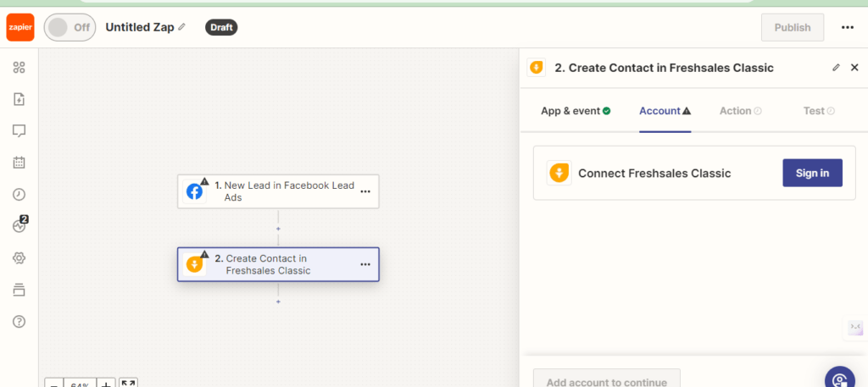Switch to the Account tab
868x387 pixels.
coord(665,111)
